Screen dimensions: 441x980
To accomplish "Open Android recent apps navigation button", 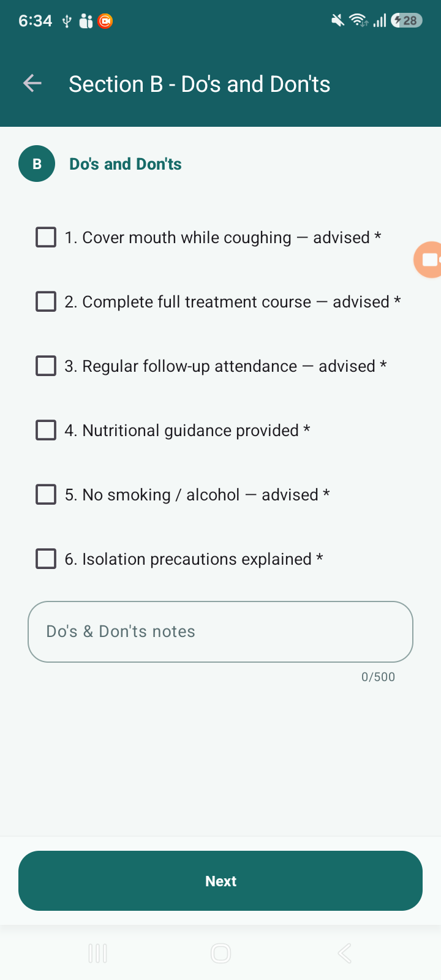I will [x=97, y=953].
